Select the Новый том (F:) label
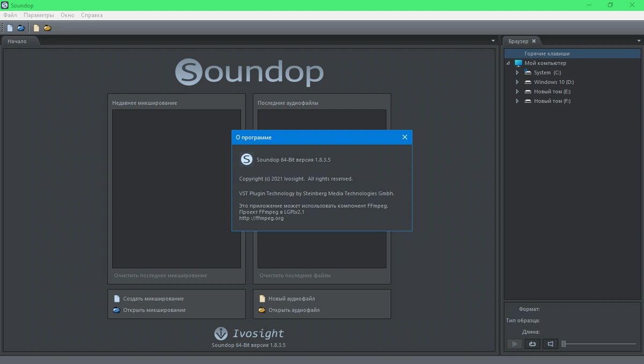The width and height of the screenshot is (644, 364). pos(552,101)
